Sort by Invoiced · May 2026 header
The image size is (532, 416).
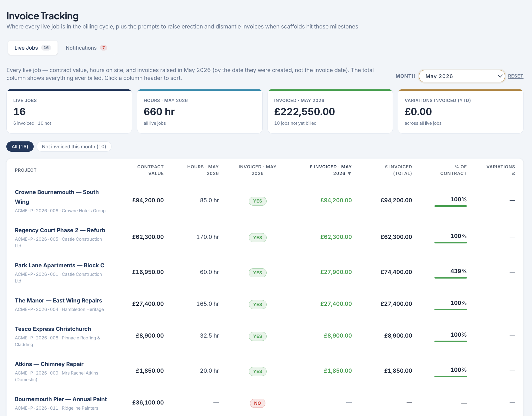(258, 170)
